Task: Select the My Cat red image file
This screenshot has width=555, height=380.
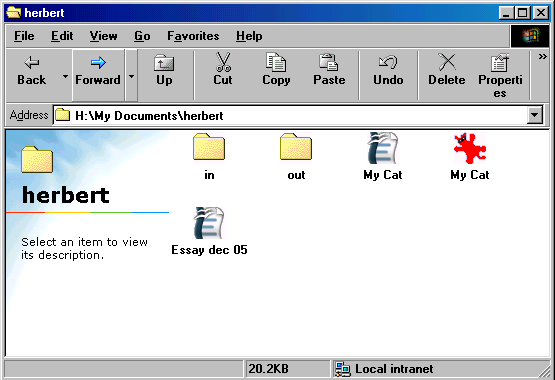Action: pyautogui.click(x=470, y=156)
